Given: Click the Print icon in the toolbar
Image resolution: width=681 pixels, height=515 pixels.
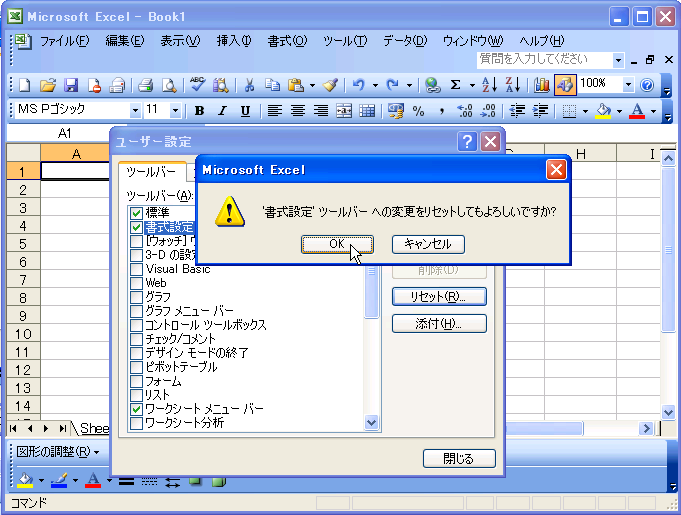Looking at the screenshot, I should pyautogui.click(x=145, y=85).
